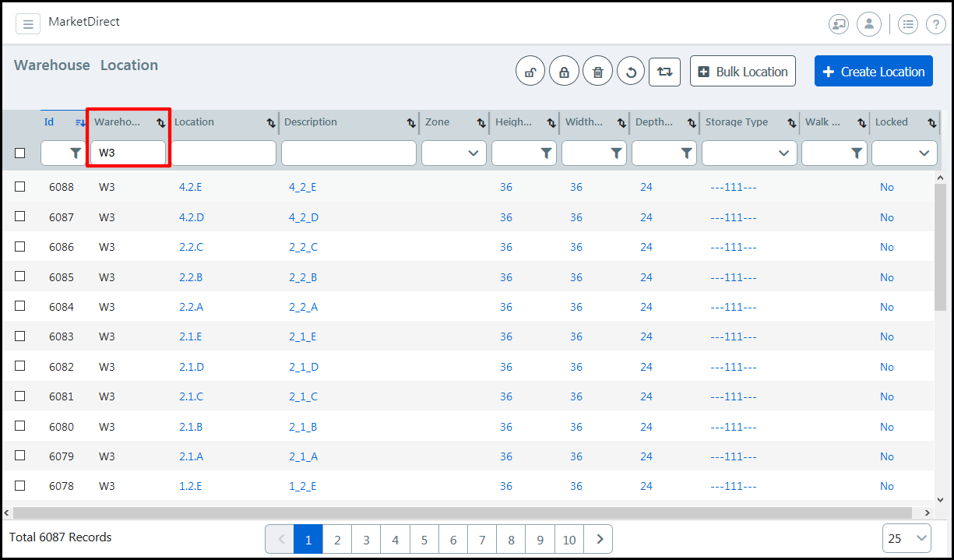Sort by the Description column header
Screen dimensions: 954x560
(x=312, y=122)
